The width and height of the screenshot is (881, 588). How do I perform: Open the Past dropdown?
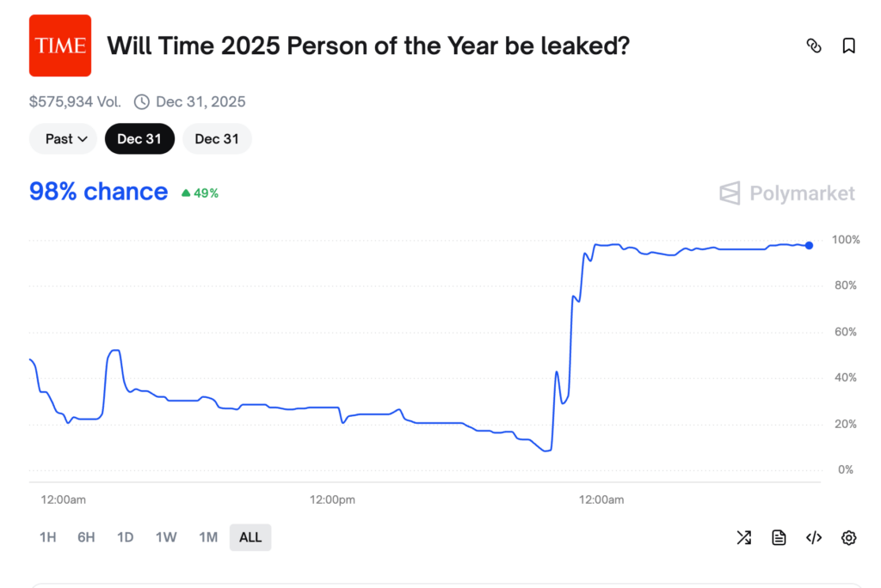coord(63,138)
